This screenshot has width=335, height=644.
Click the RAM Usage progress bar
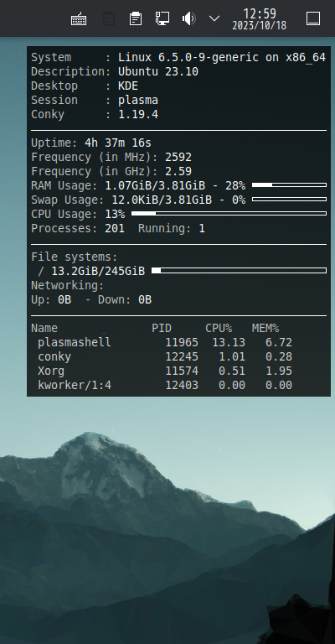[x=289, y=185]
